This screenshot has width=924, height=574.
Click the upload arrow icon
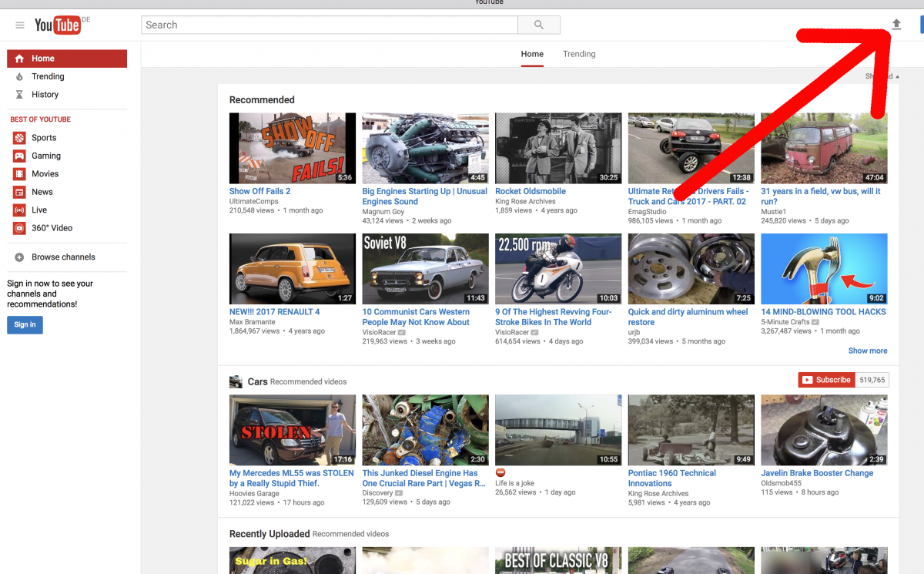(x=896, y=25)
